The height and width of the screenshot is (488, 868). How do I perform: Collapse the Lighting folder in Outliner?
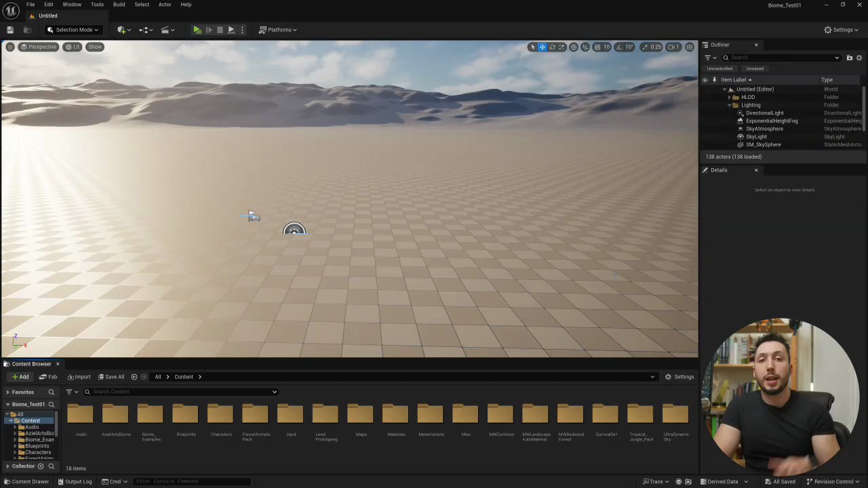[729, 105]
